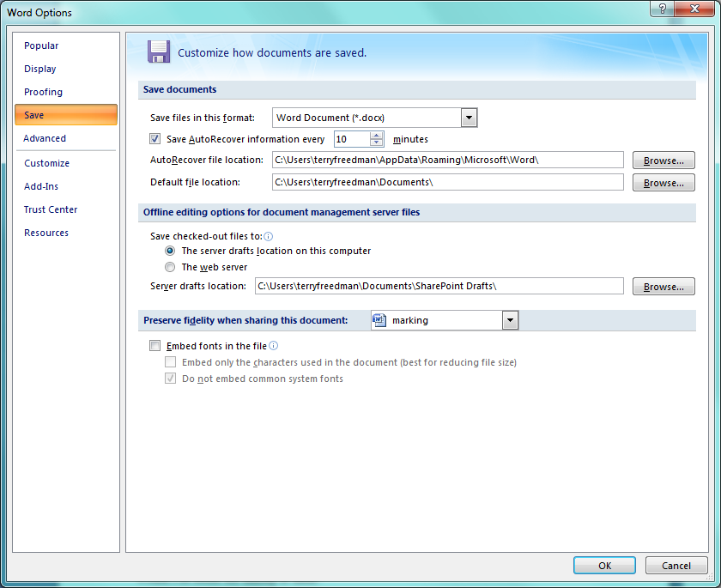The width and height of the screenshot is (721, 588).
Task: Click the 'Save files in this format:' label
Action: (x=203, y=118)
